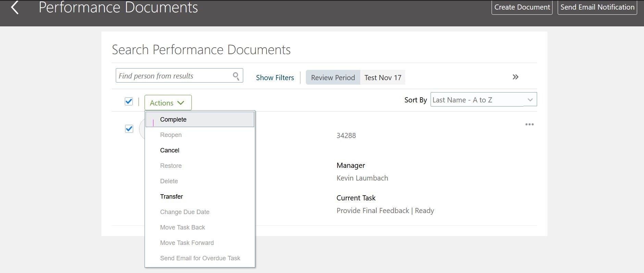Select Transfer from the menu

pos(171,197)
